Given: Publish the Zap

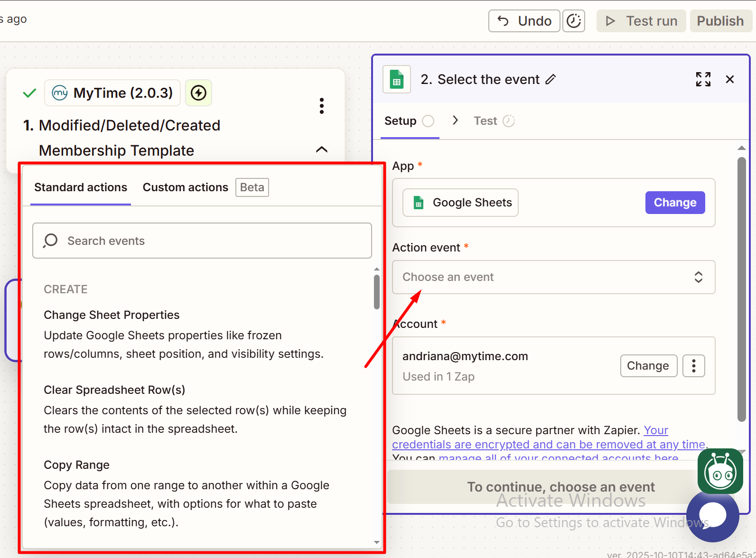Looking at the screenshot, I should click(720, 21).
